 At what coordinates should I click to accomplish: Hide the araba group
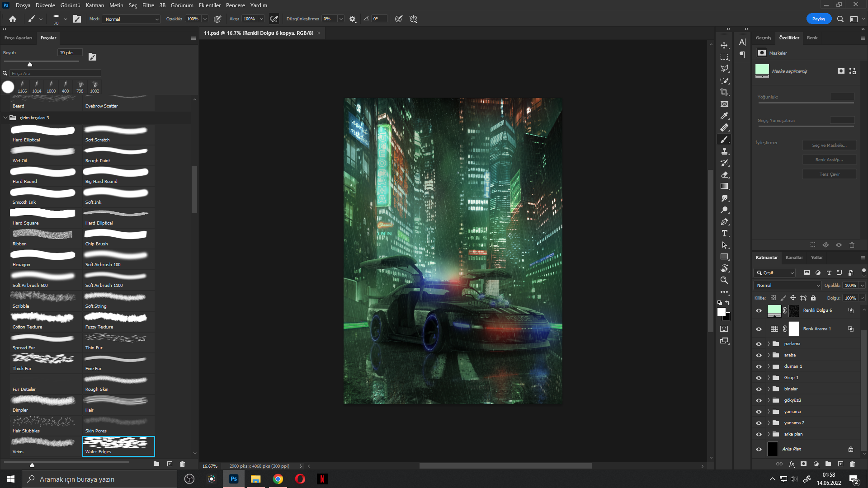(759, 355)
